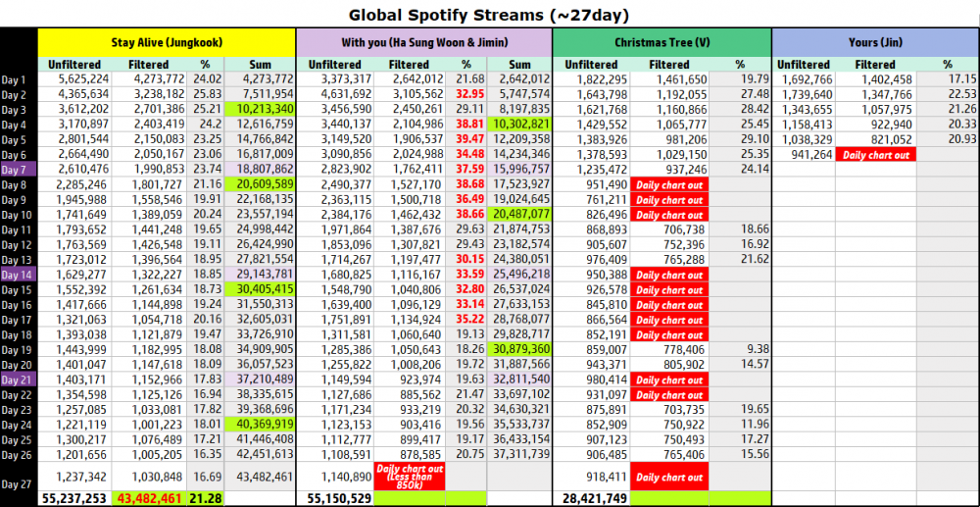Select lilac highlighted sum 18,807,862
The height and width of the screenshot is (507, 980).
point(260,170)
